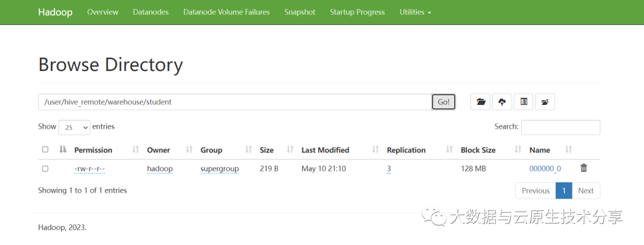Sort by Permission column sort icon

(x=135, y=150)
